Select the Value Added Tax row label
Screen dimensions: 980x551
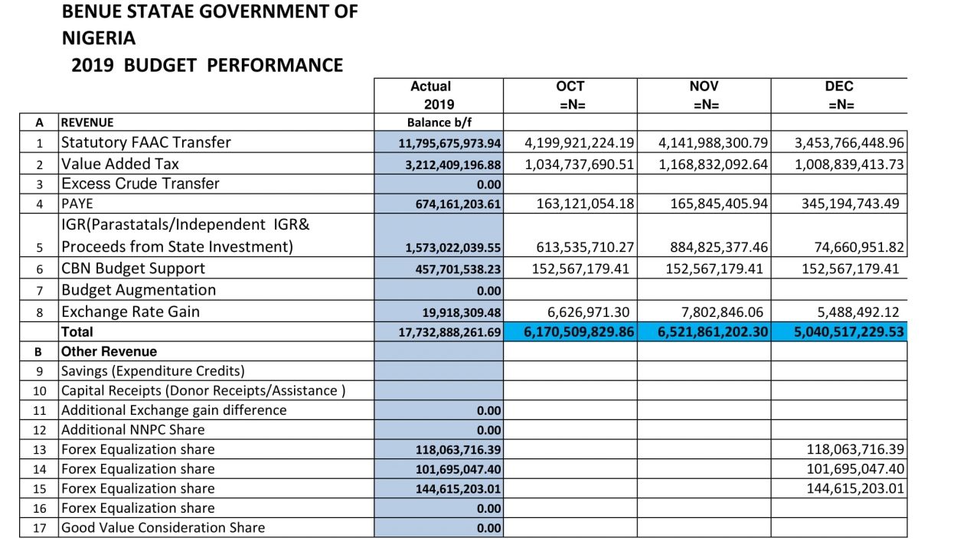[120, 164]
